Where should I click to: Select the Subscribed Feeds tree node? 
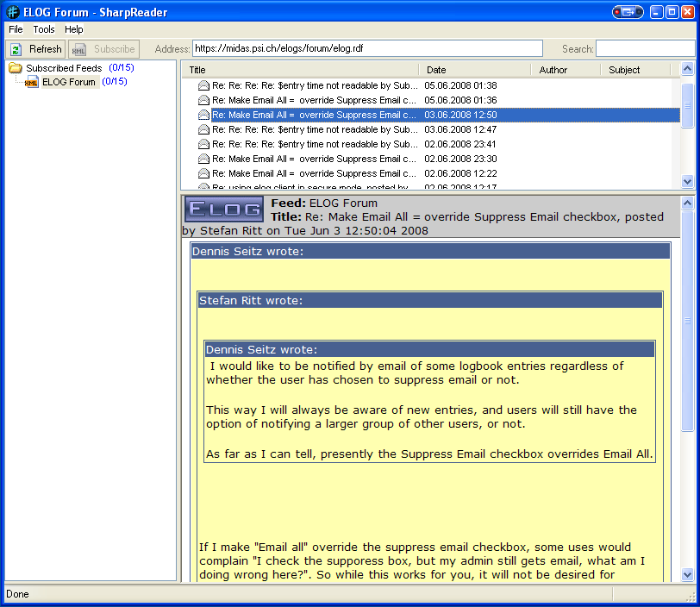coord(64,68)
